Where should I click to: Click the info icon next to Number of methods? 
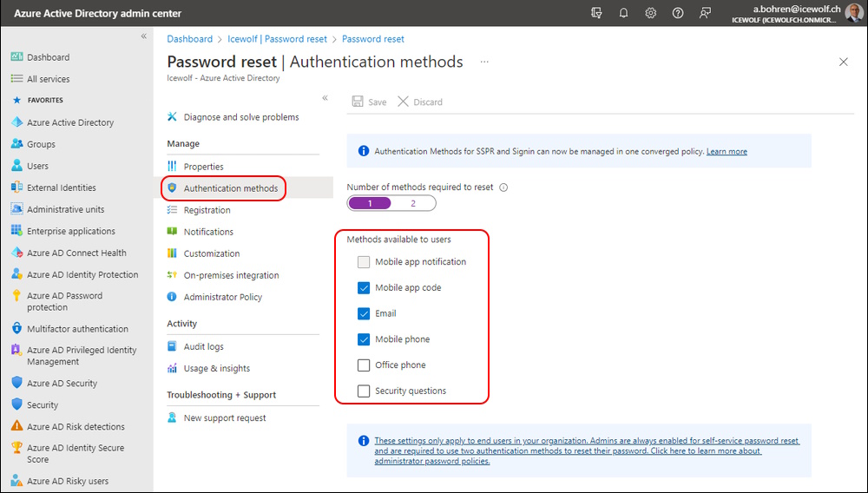(503, 187)
